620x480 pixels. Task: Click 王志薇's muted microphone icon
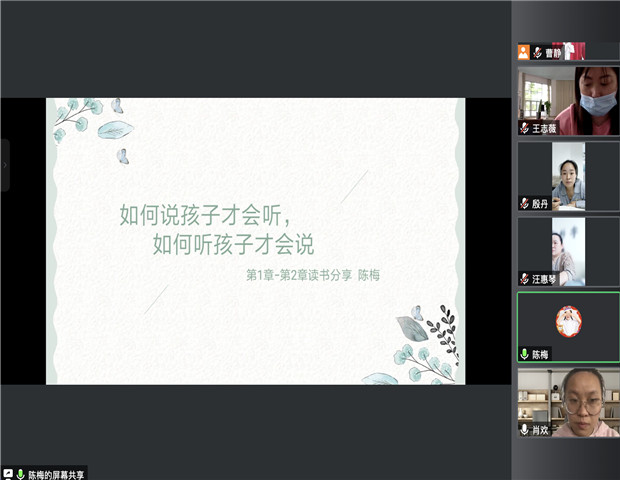[524, 128]
